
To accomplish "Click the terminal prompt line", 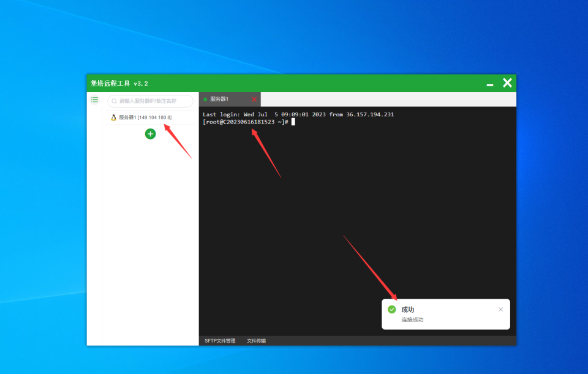I will click(249, 122).
